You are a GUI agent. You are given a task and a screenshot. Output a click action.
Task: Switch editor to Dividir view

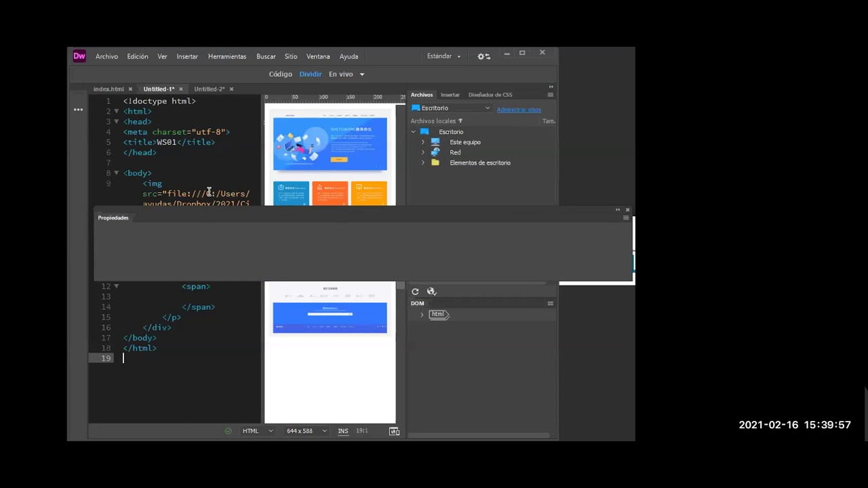[x=310, y=74]
